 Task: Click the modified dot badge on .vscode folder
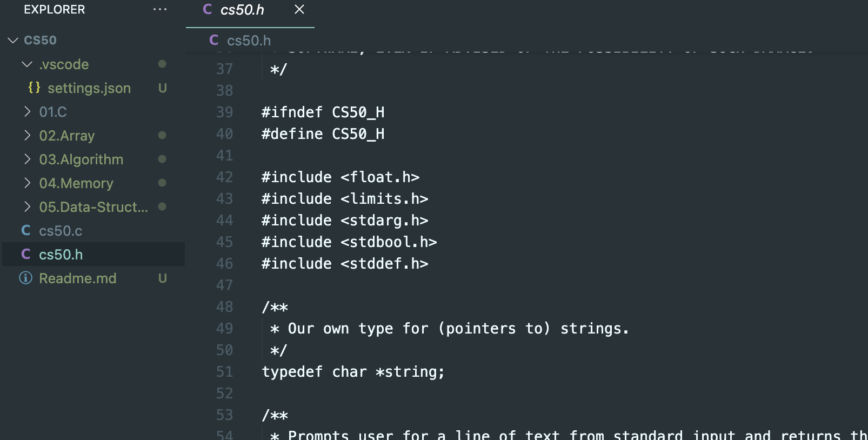click(x=162, y=64)
